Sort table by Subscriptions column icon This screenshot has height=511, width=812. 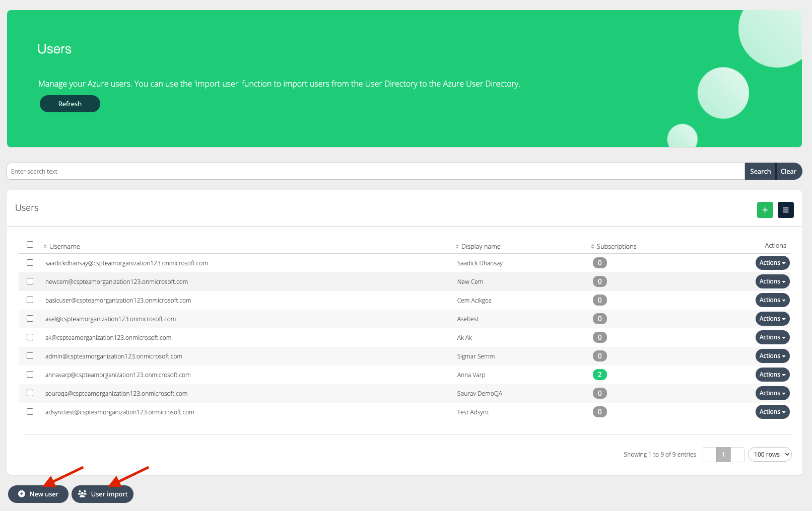pos(592,247)
